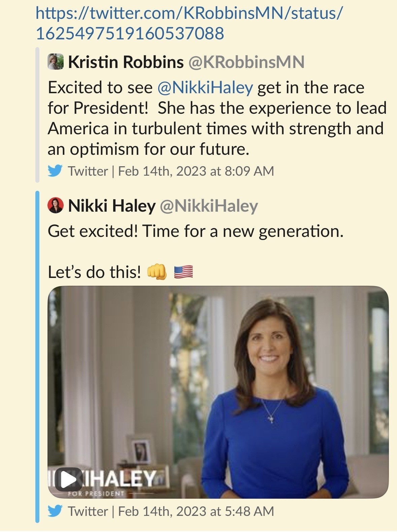Open Nikki Haley author name
The width and height of the screenshot is (397, 532).
(x=112, y=206)
